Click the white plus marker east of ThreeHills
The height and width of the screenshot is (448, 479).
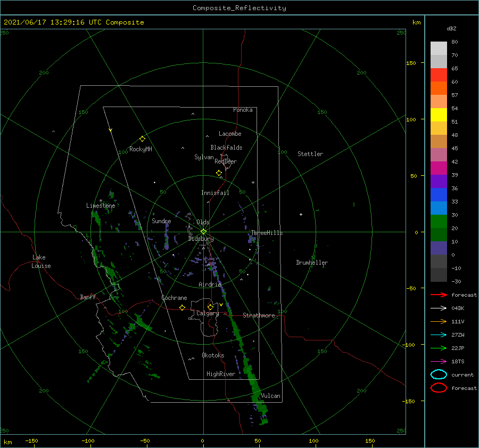coord(301,214)
